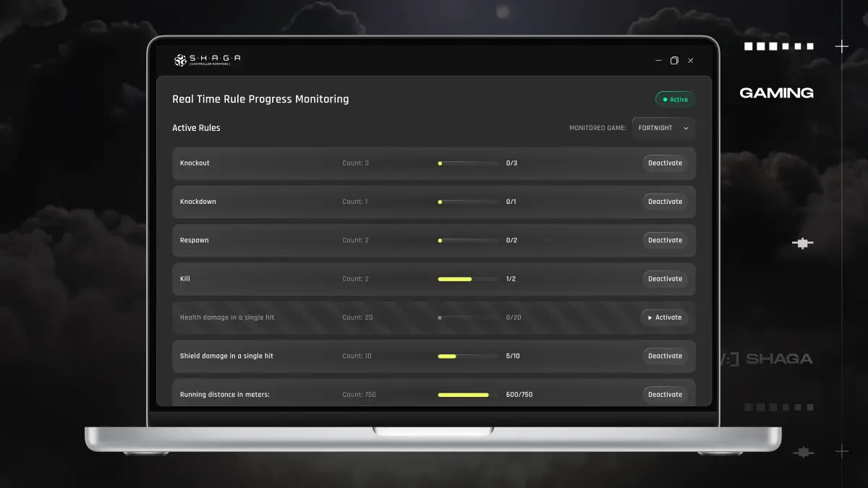
Task: Close the SHAGA window
Action: click(x=691, y=61)
